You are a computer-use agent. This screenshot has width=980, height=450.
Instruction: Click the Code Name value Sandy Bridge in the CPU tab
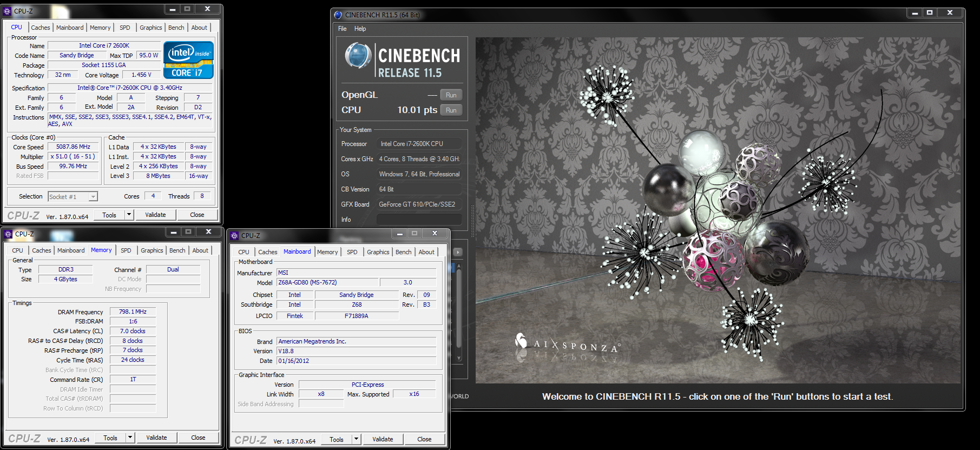click(77, 56)
